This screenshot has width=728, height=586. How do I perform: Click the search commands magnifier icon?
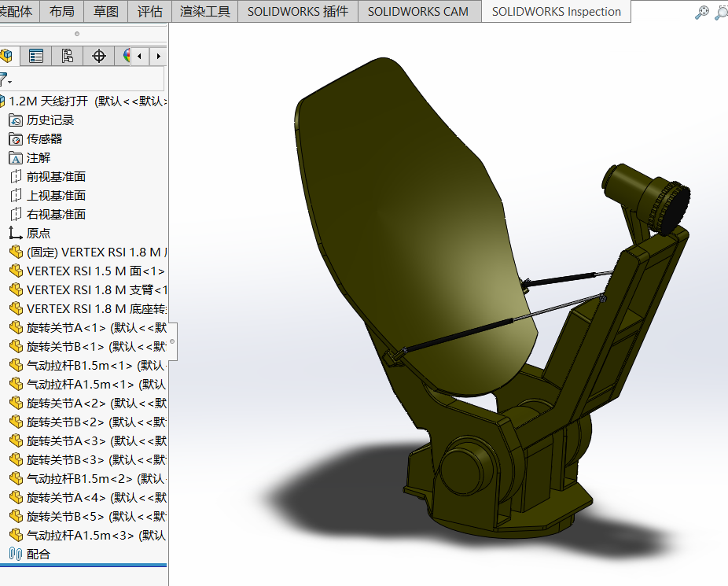click(701, 12)
